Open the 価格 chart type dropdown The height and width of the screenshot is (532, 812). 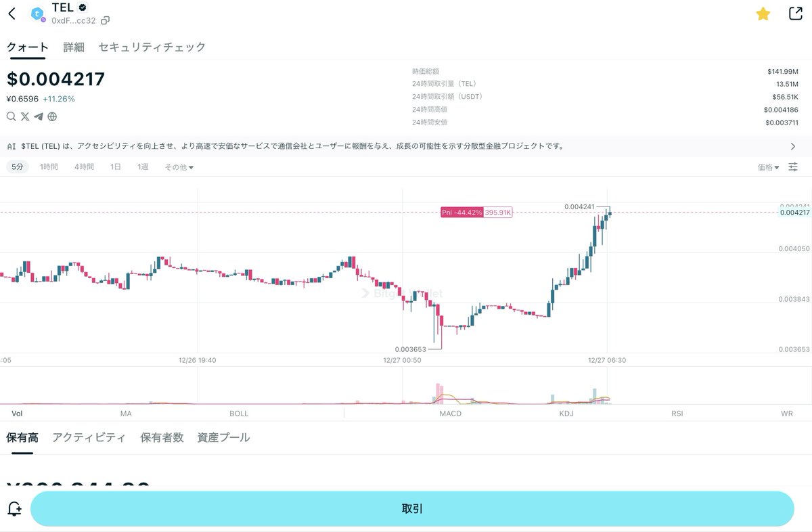coord(768,167)
